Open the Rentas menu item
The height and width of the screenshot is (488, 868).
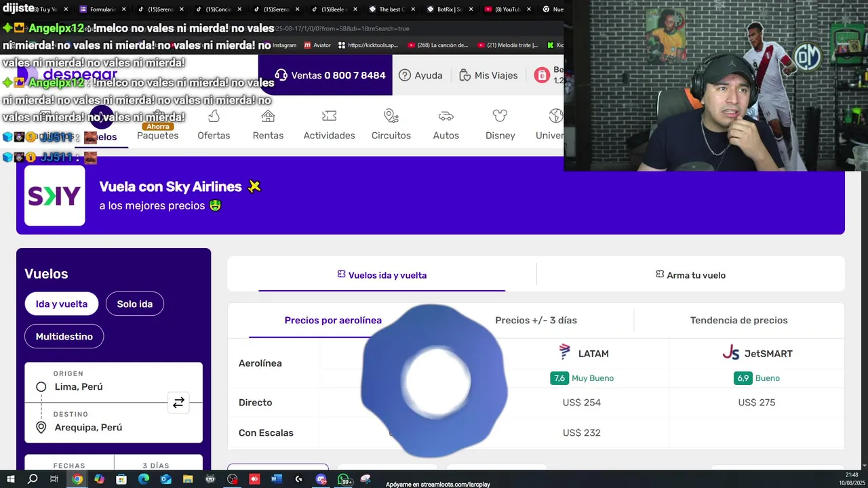click(268, 136)
